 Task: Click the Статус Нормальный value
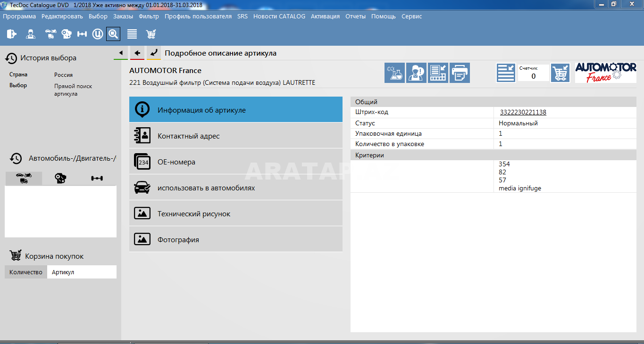518,123
